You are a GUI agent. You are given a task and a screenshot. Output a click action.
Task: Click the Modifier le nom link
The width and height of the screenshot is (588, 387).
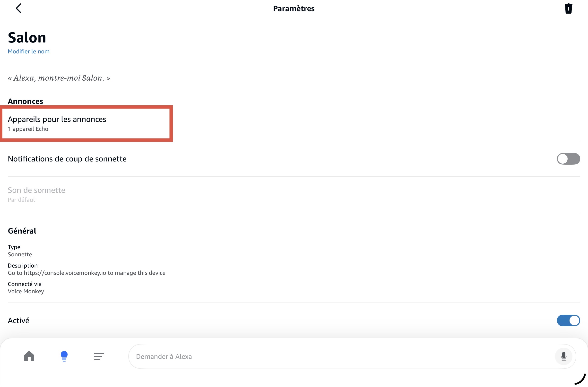click(x=29, y=51)
